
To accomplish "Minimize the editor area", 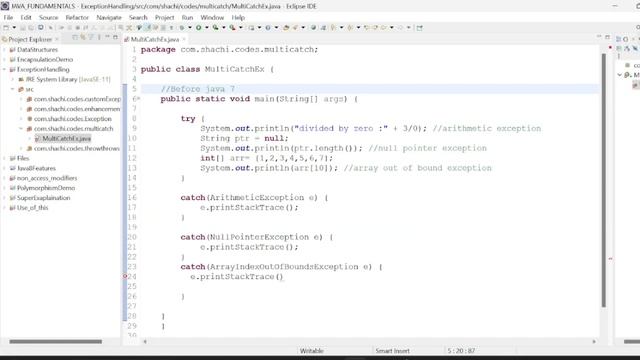I will [599, 37].
